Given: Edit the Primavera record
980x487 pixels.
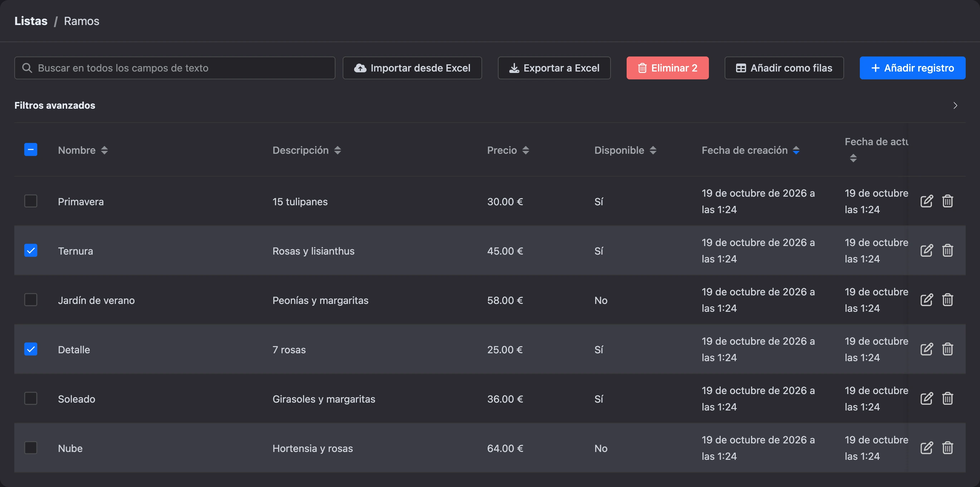Looking at the screenshot, I should pos(926,201).
